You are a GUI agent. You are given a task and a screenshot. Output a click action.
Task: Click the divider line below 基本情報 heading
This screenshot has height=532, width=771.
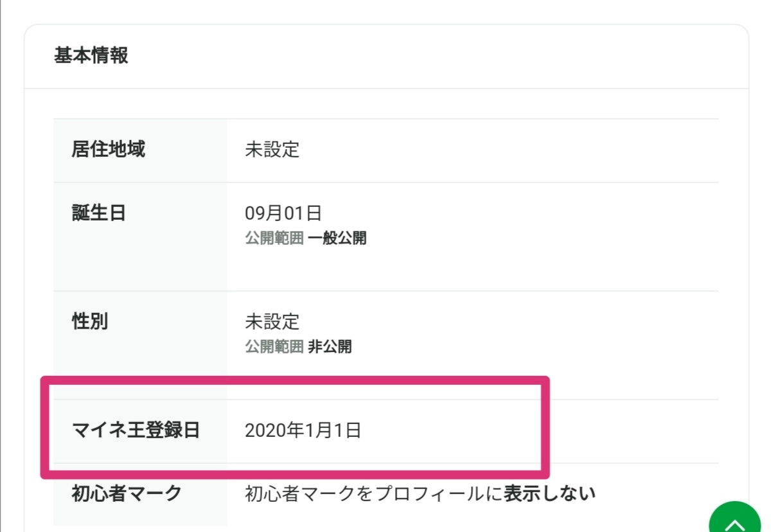pos(385,89)
